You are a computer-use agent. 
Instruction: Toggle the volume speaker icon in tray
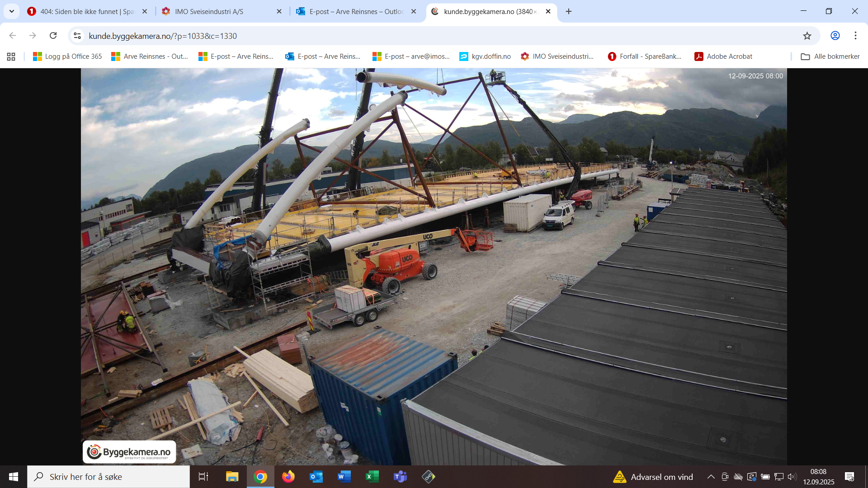point(792,477)
